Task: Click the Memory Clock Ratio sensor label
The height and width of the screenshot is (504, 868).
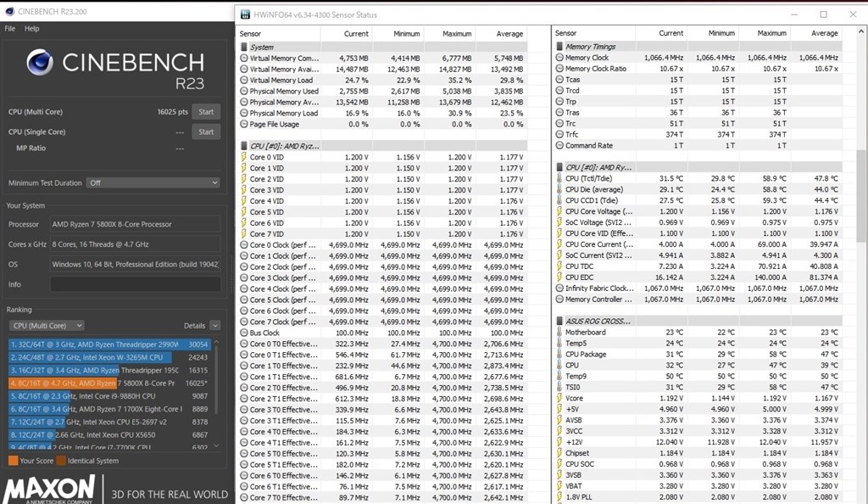Action: [x=596, y=68]
